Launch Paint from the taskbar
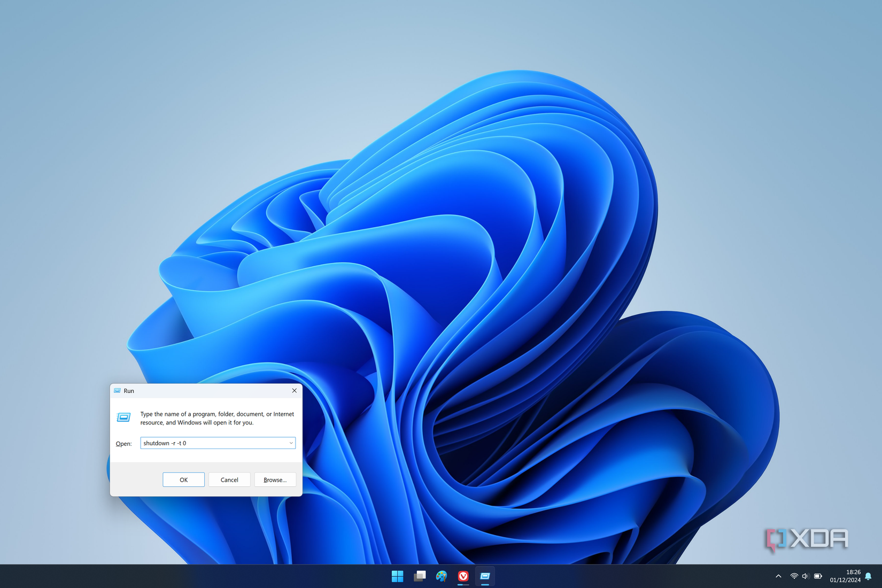 (442, 576)
